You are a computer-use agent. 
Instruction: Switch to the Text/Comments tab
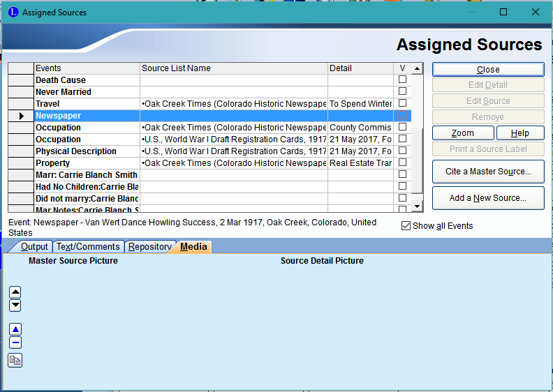point(88,246)
